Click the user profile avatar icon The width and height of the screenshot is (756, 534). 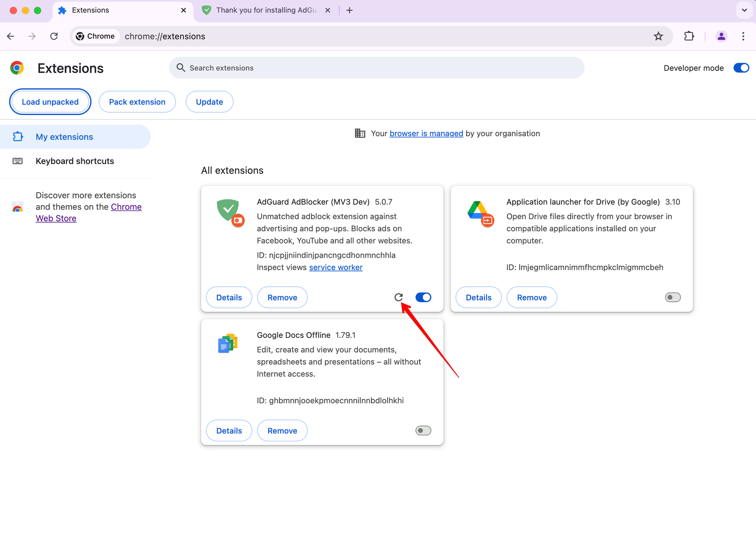(721, 36)
